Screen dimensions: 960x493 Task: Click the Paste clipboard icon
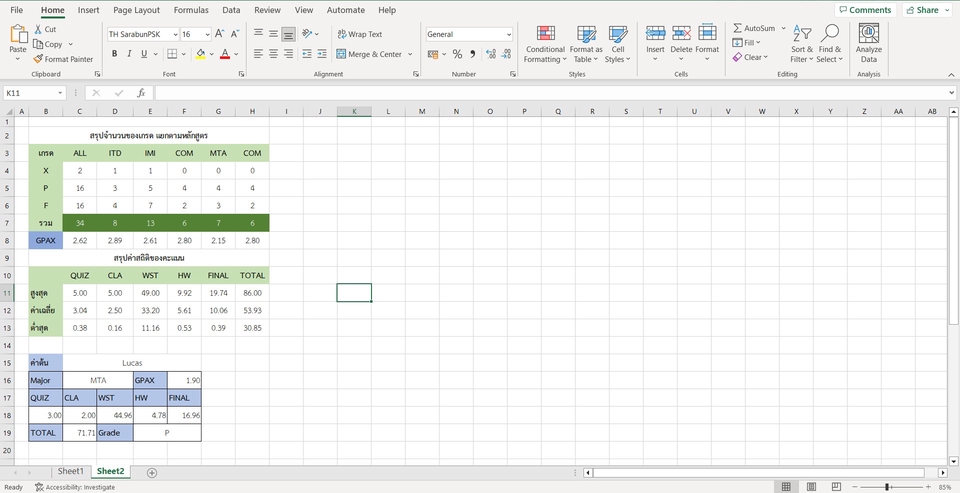point(18,34)
